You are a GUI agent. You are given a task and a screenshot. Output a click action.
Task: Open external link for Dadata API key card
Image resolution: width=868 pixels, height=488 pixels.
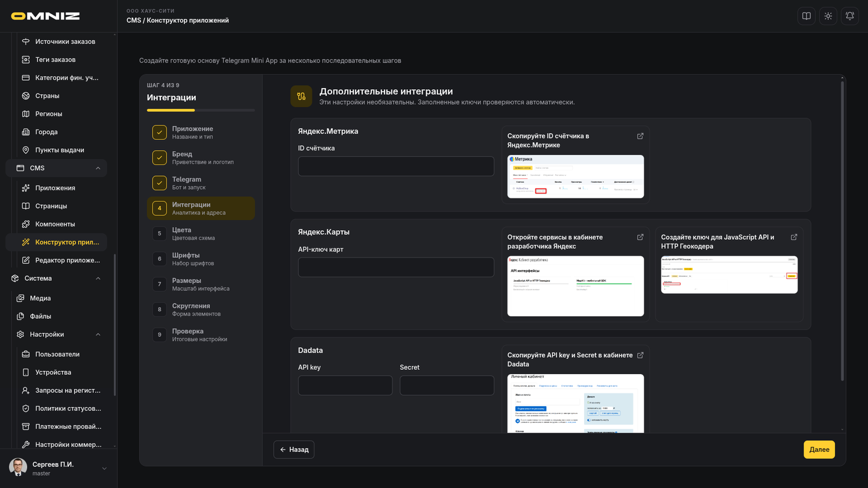(640, 355)
